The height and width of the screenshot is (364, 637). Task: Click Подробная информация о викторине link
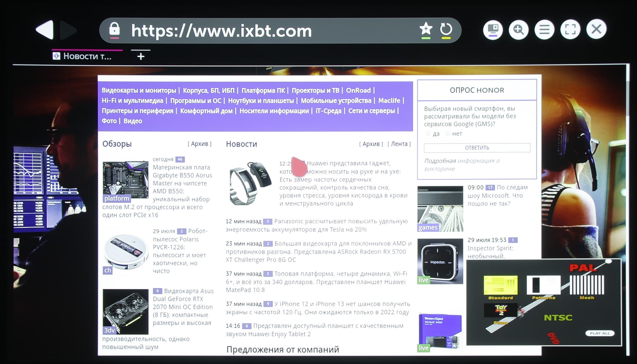click(462, 165)
